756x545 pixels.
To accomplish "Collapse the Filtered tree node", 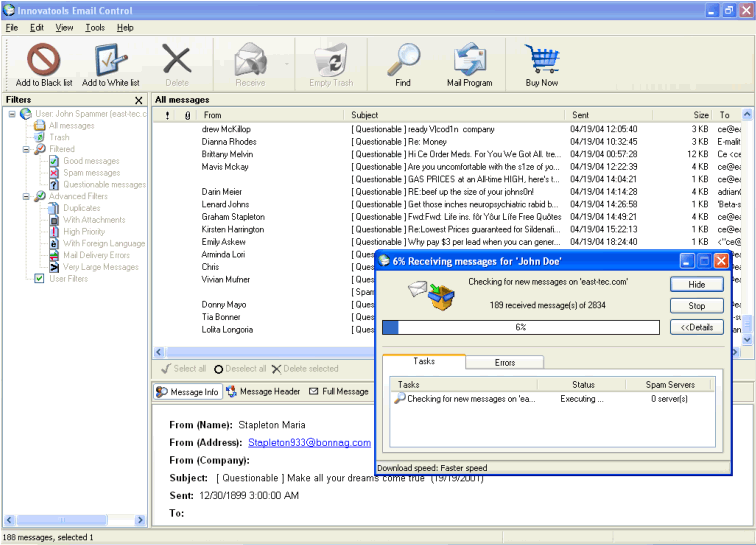I will point(26,150).
